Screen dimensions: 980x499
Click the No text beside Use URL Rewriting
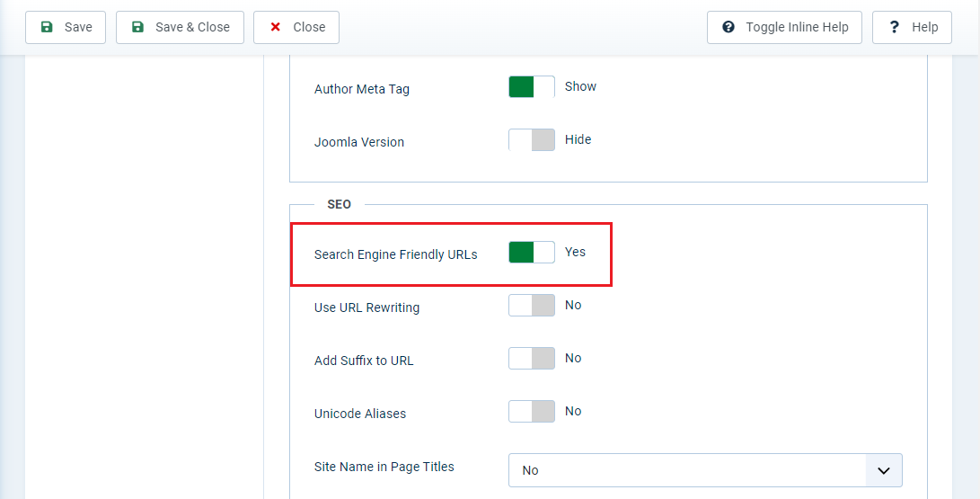573,305
